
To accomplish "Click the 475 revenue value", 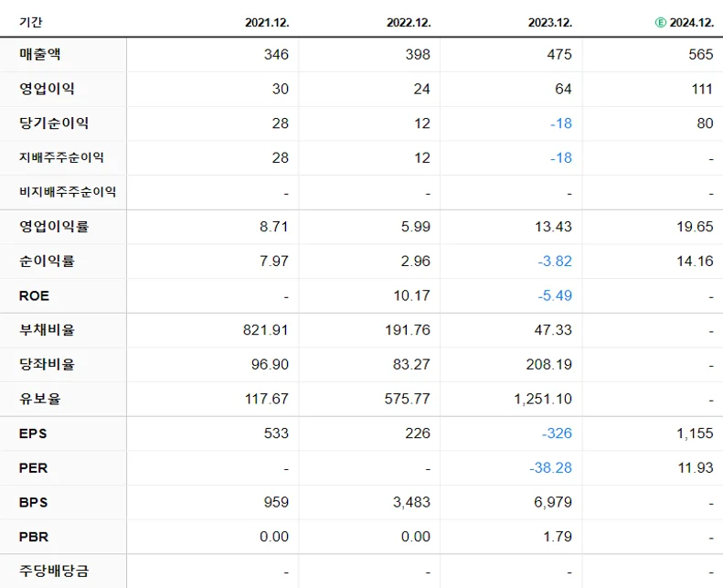I will [x=559, y=55].
